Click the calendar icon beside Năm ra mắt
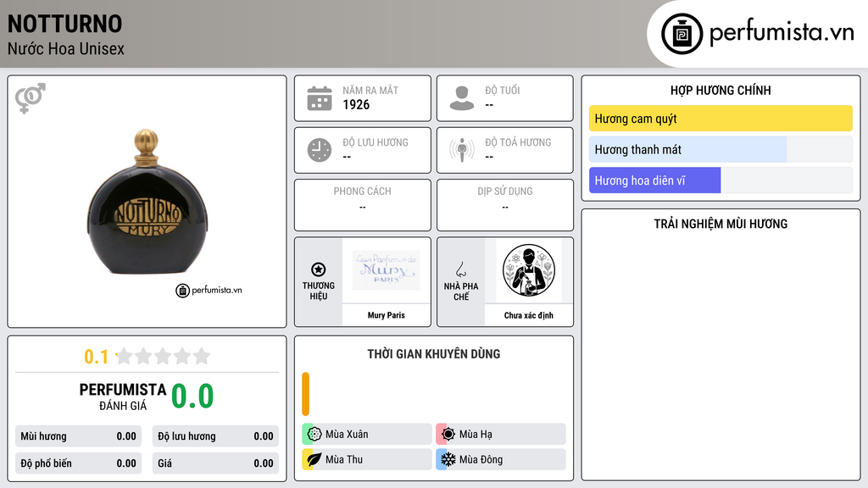This screenshot has height=488, width=868. click(x=320, y=98)
